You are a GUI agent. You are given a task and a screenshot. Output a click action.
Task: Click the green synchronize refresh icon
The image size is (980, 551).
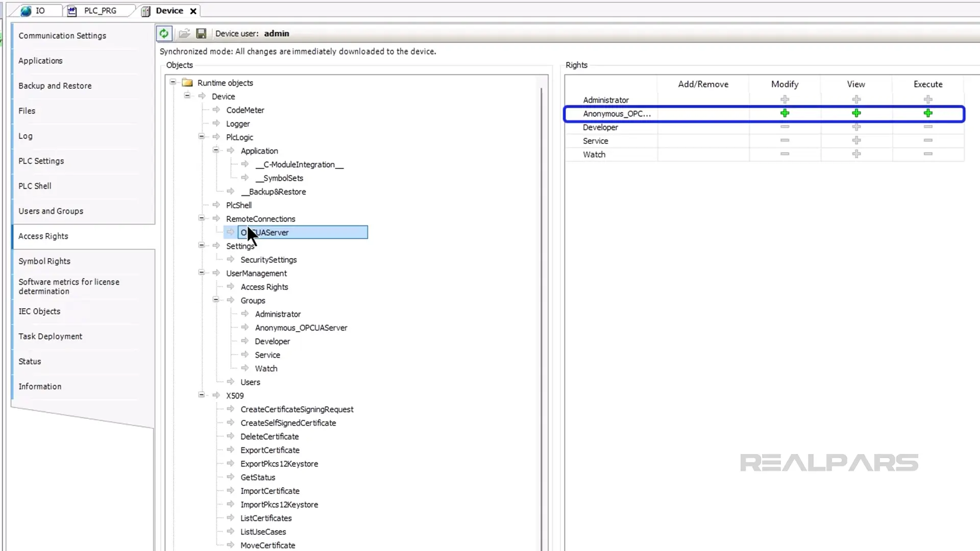pos(164,34)
